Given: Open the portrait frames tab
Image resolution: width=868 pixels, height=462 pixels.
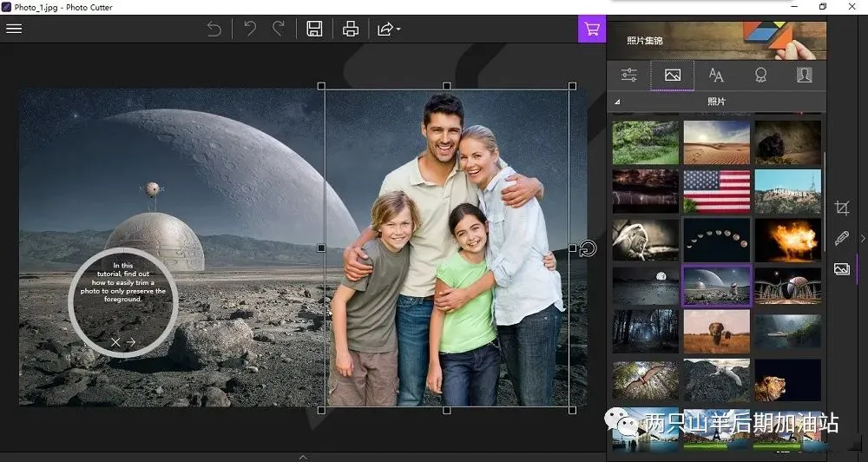Looking at the screenshot, I should tap(804, 76).
